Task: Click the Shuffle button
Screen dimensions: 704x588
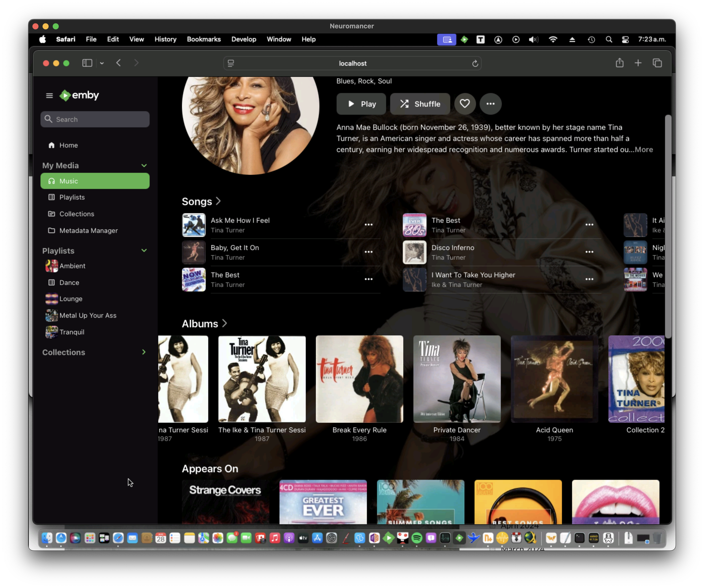Action: pyautogui.click(x=420, y=104)
